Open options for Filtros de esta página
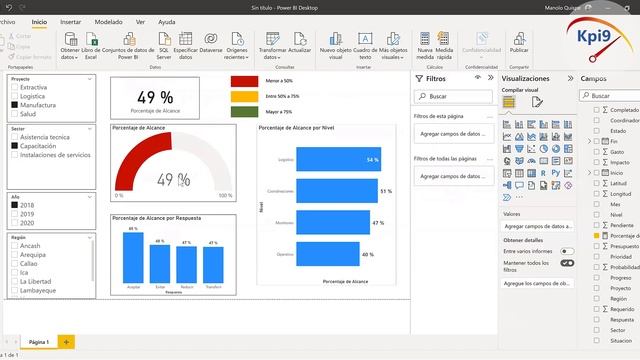Viewport: 640px width, 360px height. click(490, 116)
